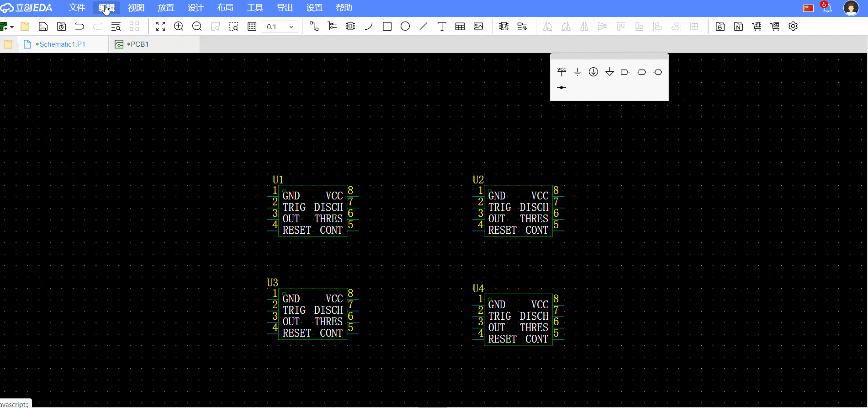Select the rectangle drawing tool

387,27
